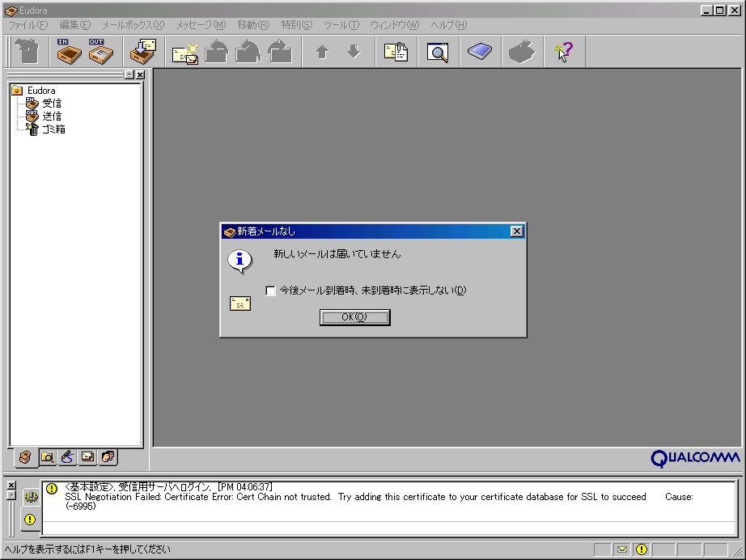Open the ウィンドウ(W) menu
This screenshot has width=746, height=560.
pyautogui.click(x=394, y=25)
